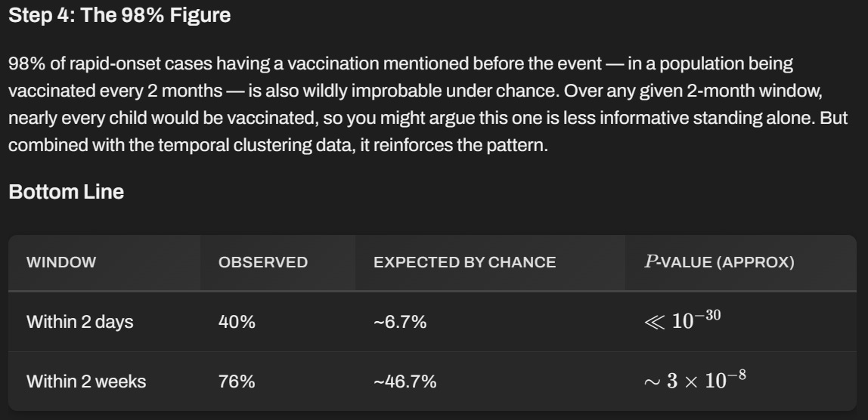Image resolution: width=868 pixels, height=420 pixels.
Task: Click the 'Within 2 days' table cell
Action: (79, 322)
